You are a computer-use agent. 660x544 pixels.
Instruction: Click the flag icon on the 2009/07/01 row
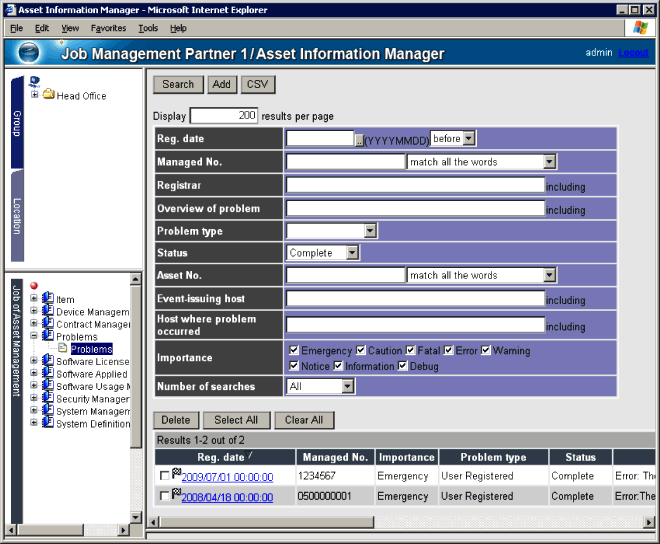point(176,473)
